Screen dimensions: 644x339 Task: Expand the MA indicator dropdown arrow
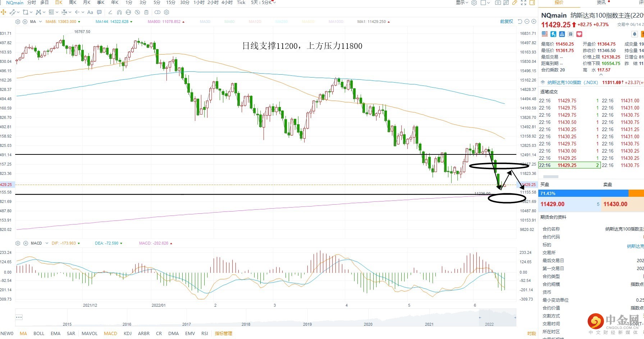[41, 22]
